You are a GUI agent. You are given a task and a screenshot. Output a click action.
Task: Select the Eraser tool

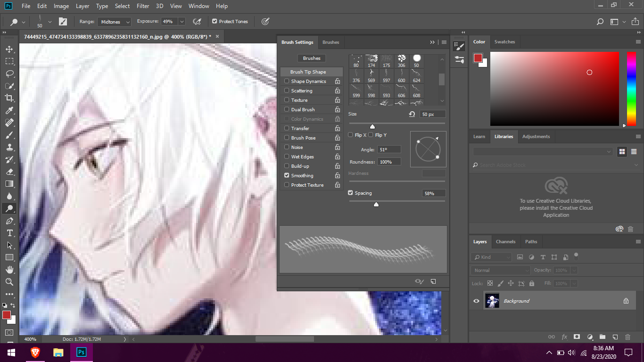[x=9, y=172]
